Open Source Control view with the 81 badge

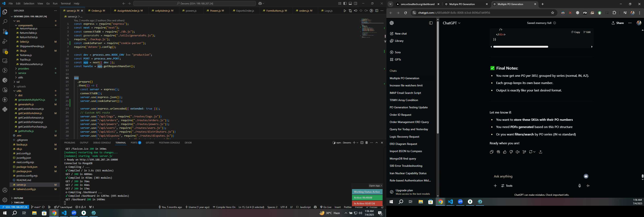5,32
